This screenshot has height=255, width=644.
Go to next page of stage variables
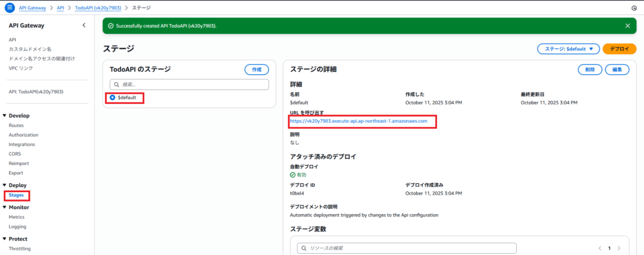(619, 248)
